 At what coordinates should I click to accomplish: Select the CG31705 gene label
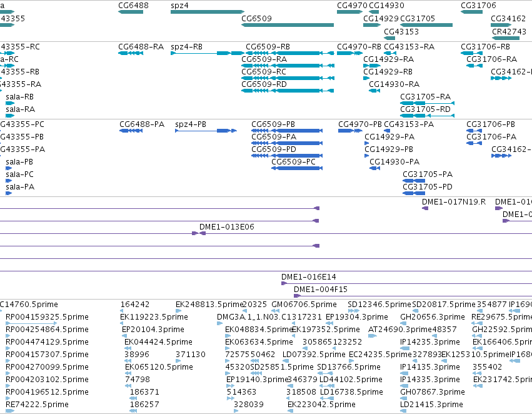point(418,18)
